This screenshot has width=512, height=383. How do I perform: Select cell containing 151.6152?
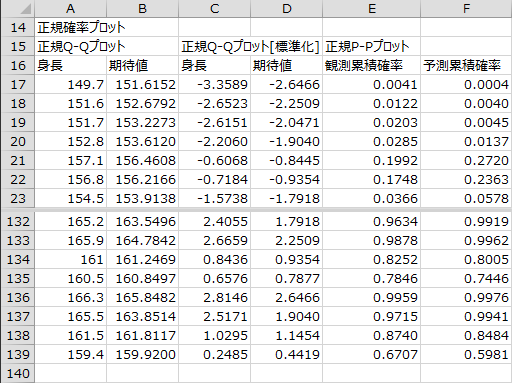point(142,84)
